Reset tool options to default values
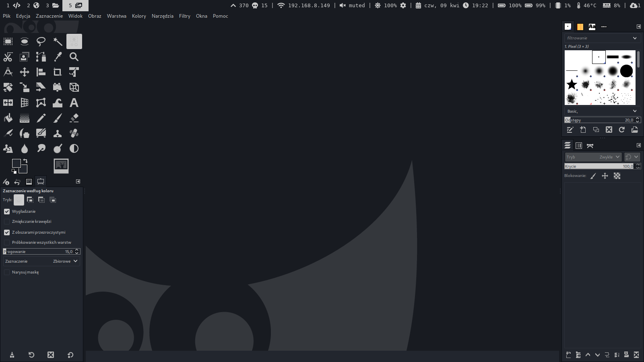This screenshot has height=362, width=644. [x=70, y=355]
